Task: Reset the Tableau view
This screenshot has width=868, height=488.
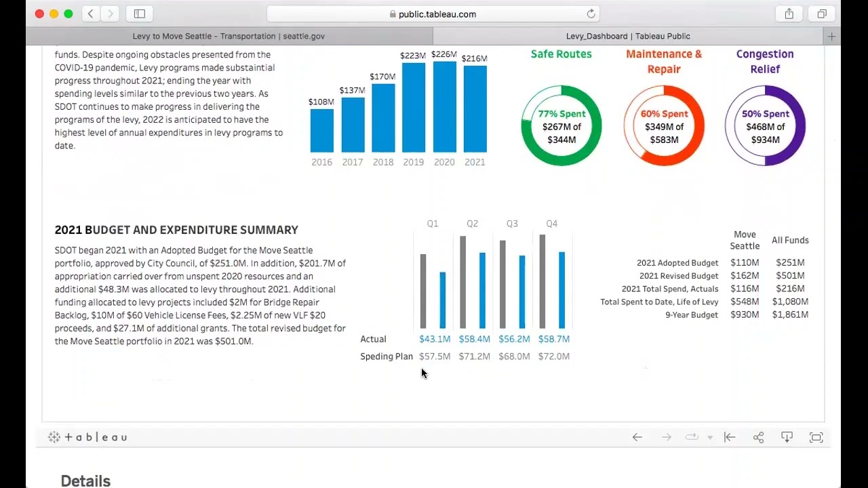Action: coord(730,437)
